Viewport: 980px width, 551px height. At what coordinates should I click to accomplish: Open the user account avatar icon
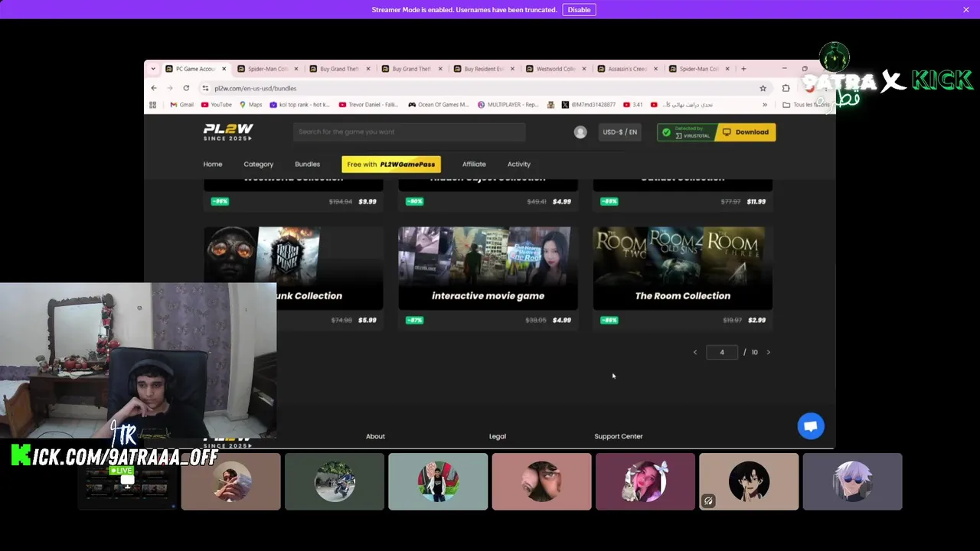point(580,132)
